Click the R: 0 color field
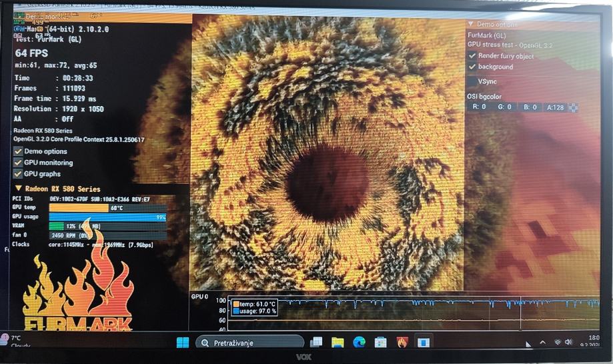This screenshot has height=364, width=613. tap(480, 107)
